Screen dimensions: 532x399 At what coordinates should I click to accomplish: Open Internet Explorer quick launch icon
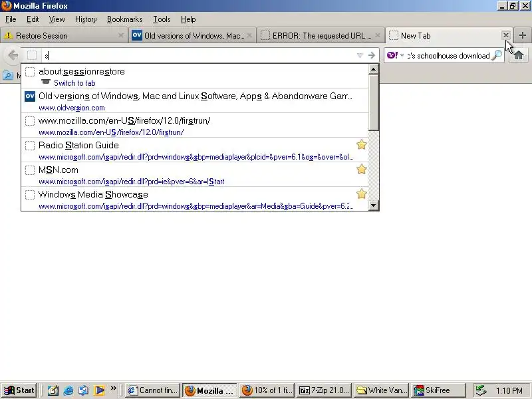click(x=68, y=390)
